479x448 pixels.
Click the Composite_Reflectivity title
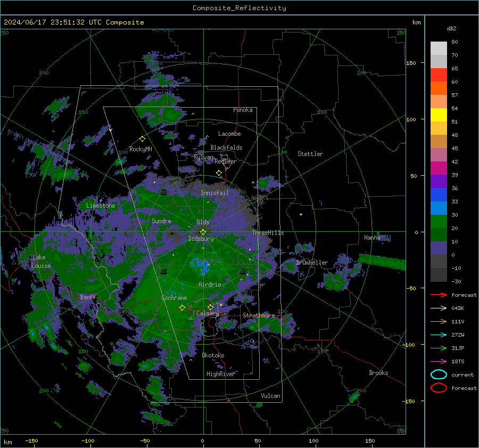[240, 8]
